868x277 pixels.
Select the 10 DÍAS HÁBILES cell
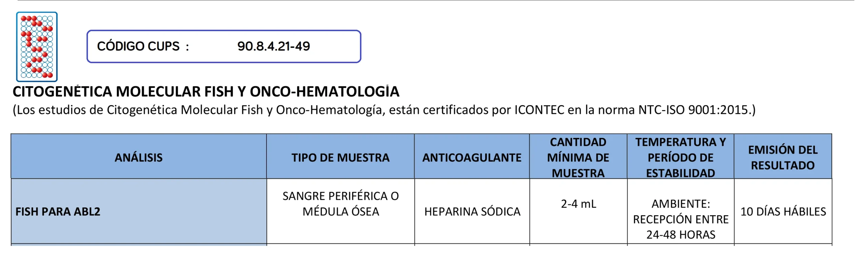pos(783,212)
